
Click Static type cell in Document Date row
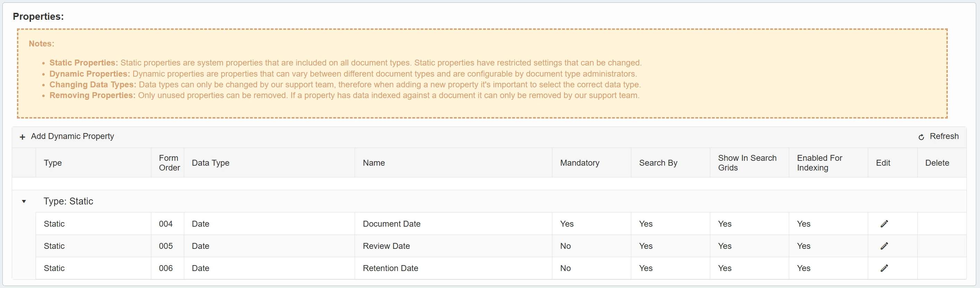(x=93, y=224)
